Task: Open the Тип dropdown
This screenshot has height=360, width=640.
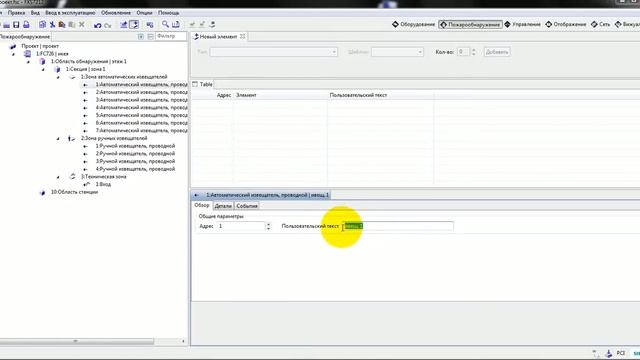Action: [x=273, y=52]
